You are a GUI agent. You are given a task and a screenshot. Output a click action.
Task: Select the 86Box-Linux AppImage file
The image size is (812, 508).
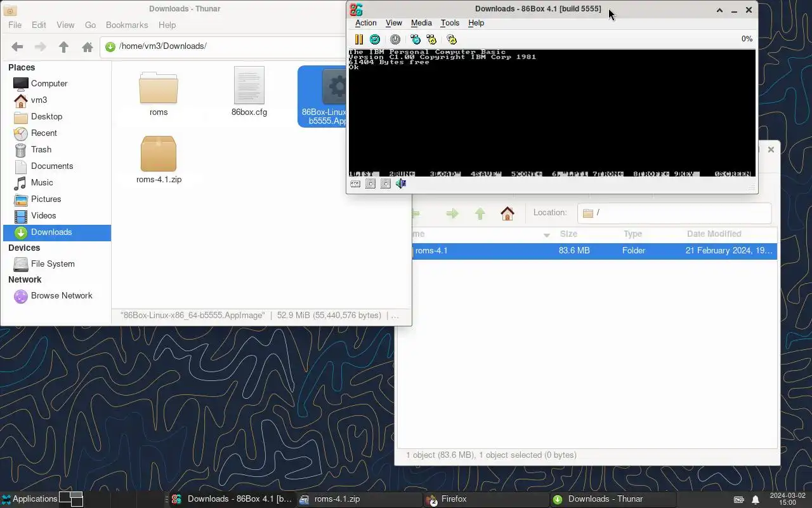pos(322,95)
